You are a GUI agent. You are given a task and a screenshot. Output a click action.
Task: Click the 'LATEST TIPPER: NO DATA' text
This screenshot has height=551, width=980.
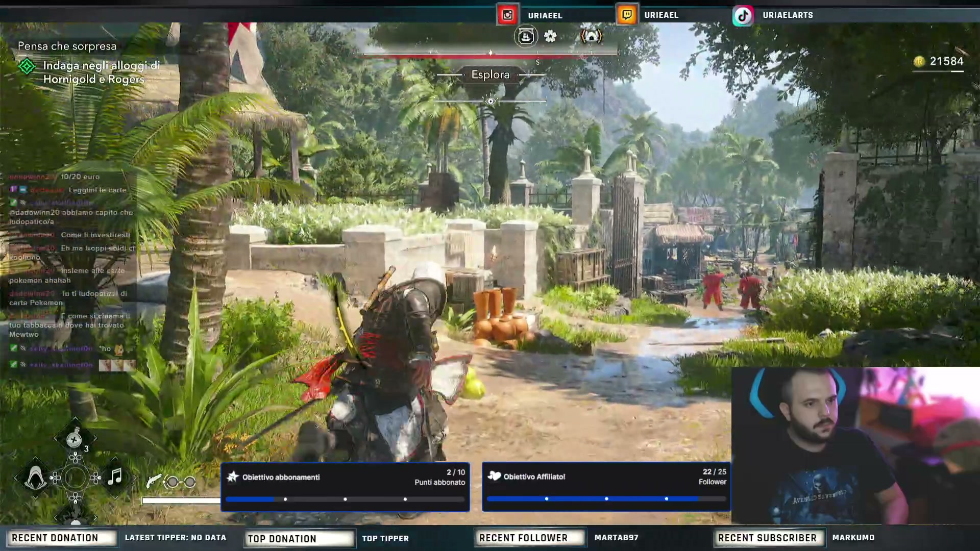click(176, 538)
